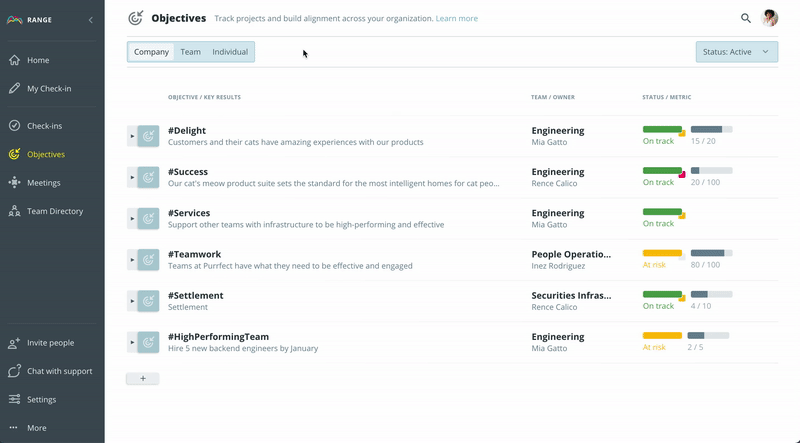The width and height of the screenshot is (800, 443).
Task: Switch to the Team view toggle
Action: (x=190, y=52)
